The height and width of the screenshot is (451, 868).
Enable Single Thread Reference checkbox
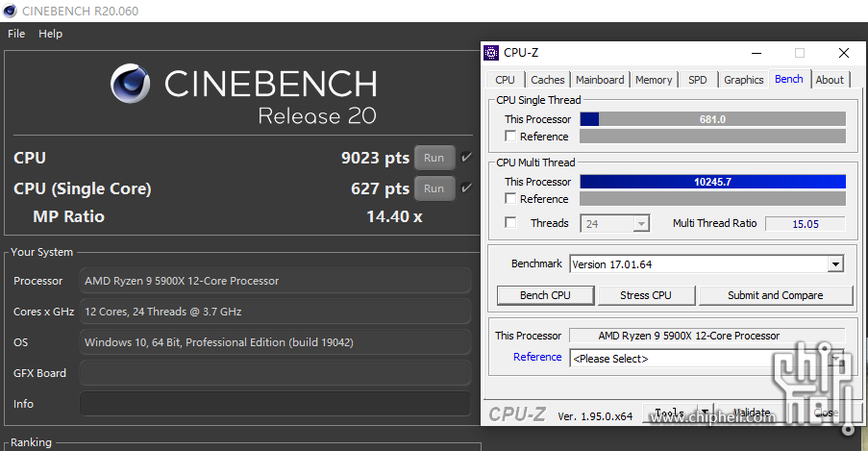[510, 136]
